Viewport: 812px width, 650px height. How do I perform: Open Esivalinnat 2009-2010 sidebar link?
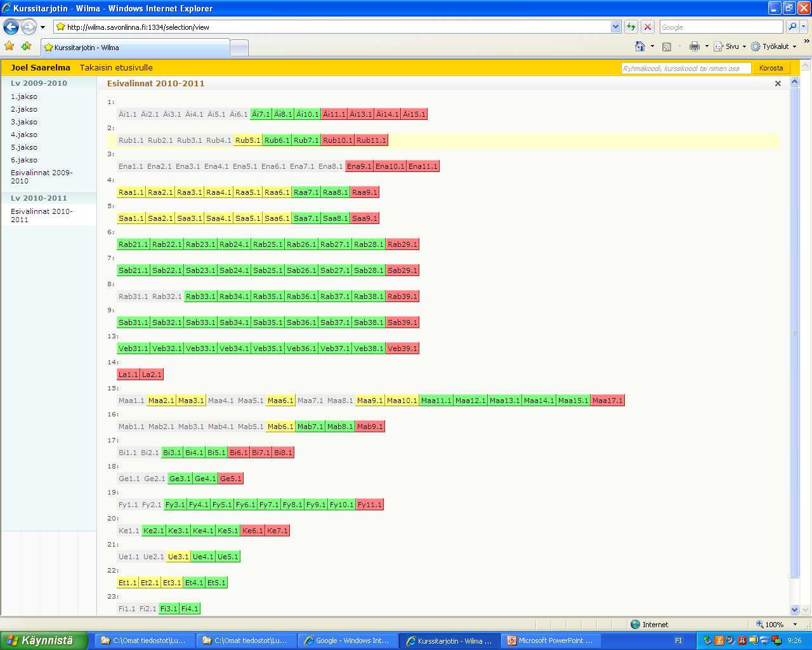tap(42, 176)
